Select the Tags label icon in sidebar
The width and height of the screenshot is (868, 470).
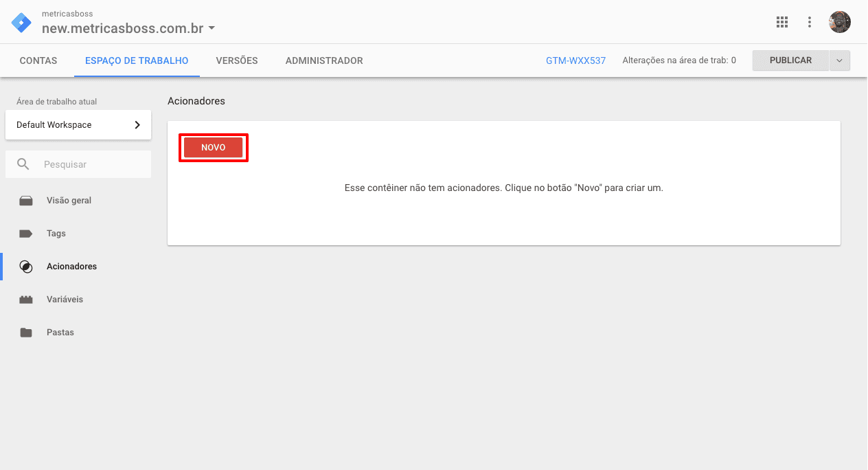pos(26,234)
